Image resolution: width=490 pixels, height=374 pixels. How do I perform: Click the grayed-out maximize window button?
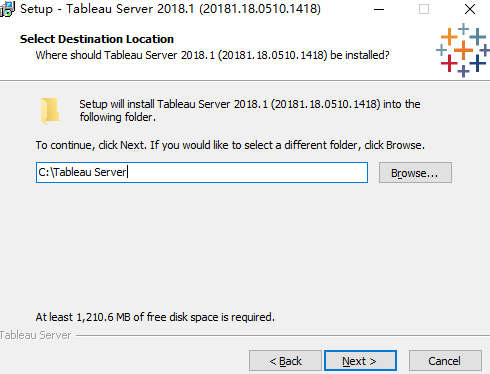(424, 9)
